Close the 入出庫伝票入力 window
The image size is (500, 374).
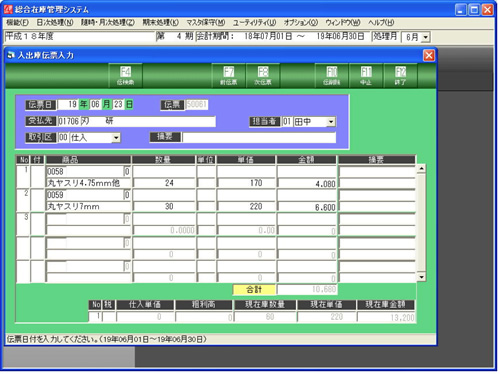tap(429, 55)
